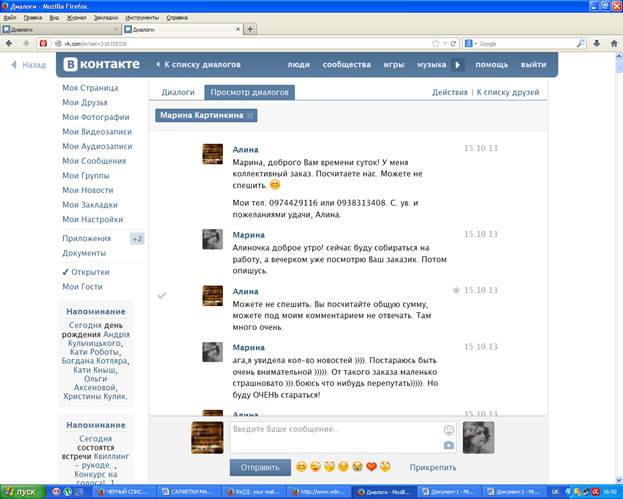Bookmark the page with the star icon
Image resolution: width=623 pixels, height=499 pixels.
click(x=435, y=43)
